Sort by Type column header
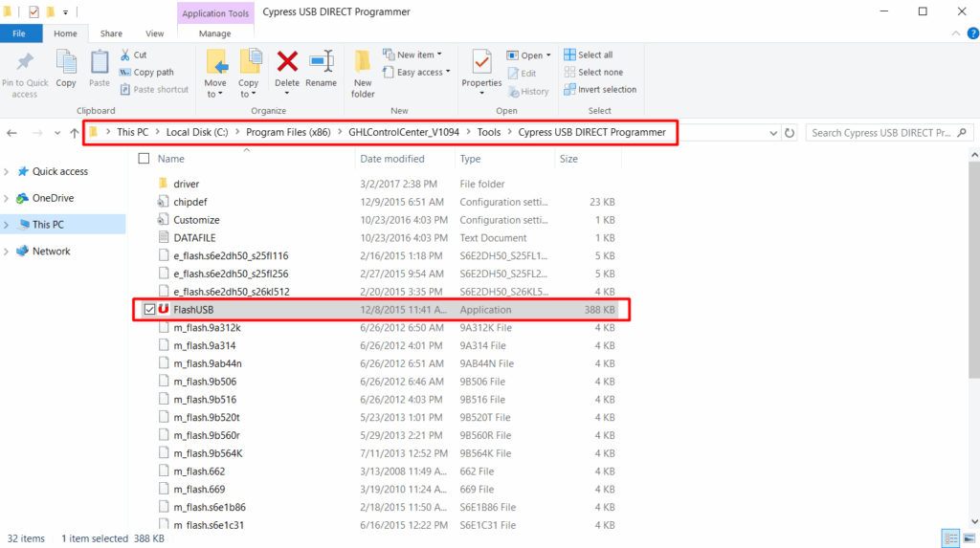Image resolution: width=980 pixels, height=548 pixels. click(x=504, y=159)
